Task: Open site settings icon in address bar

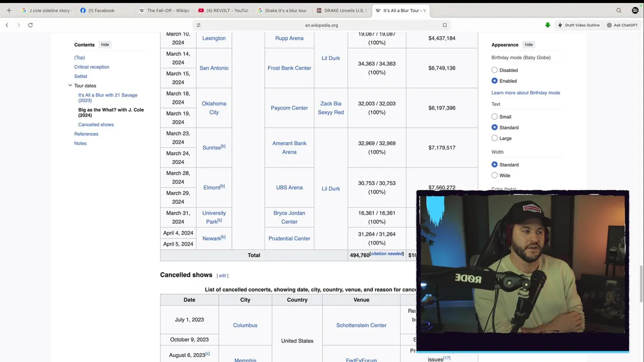Action: coord(198,25)
